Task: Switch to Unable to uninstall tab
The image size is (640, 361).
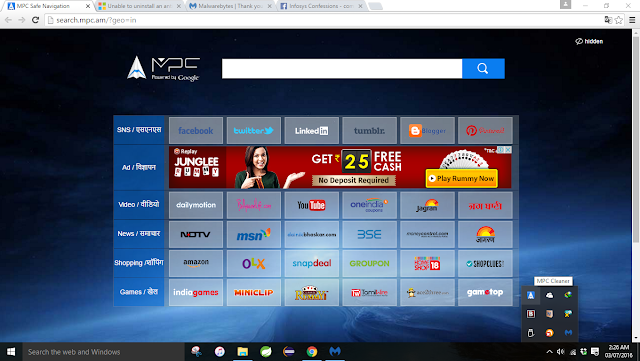Action: [140, 6]
